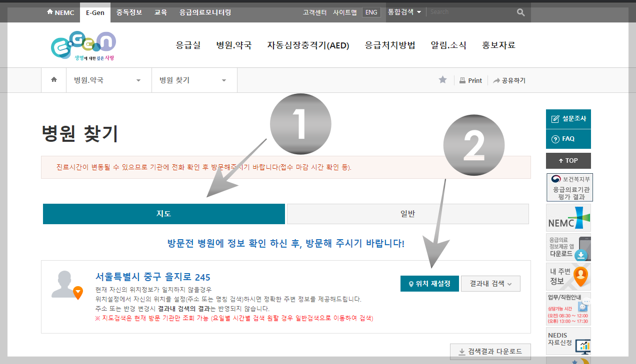Click the star bookmark icon in breadcrumb bar

pos(442,80)
